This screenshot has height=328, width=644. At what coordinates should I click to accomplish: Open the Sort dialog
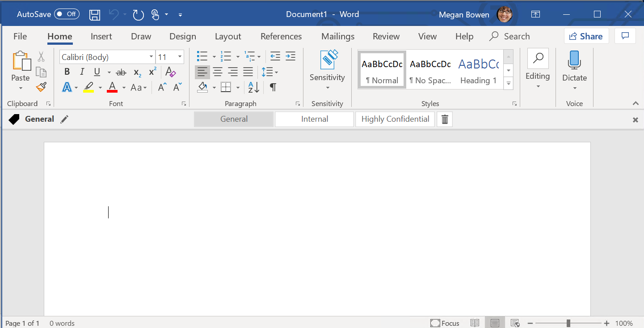click(x=253, y=87)
